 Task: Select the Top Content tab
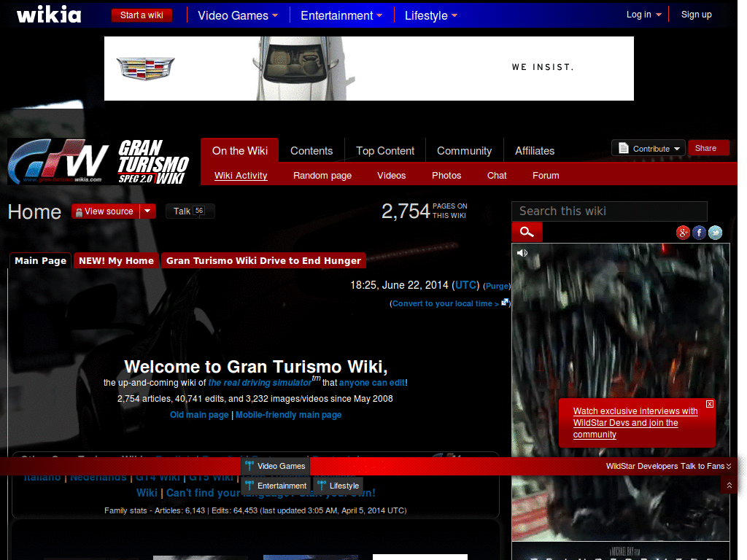point(385,151)
